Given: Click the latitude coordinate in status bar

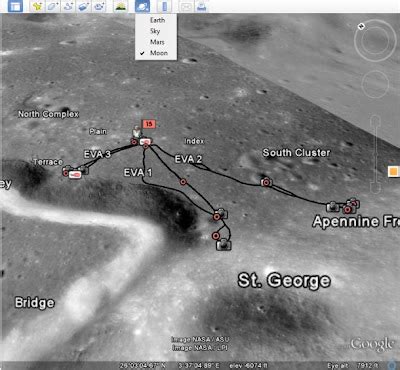Looking at the screenshot, I should [x=143, y=366].
